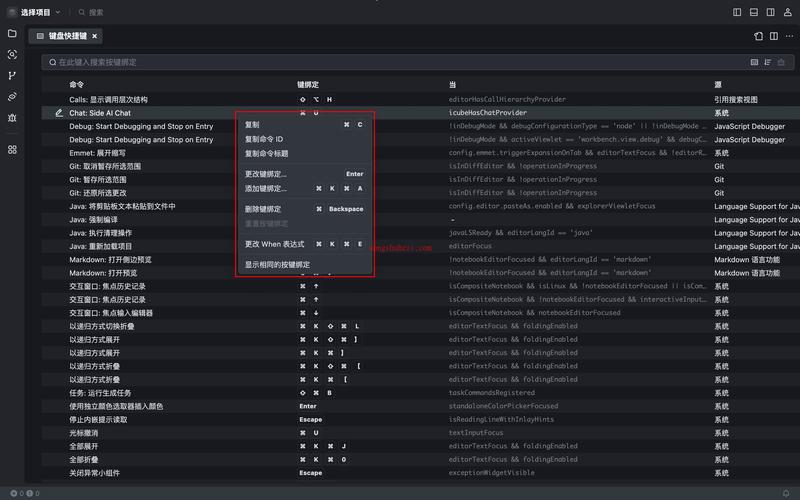
Task: Select row 交互窗口: 焦点输入编辑器
Action: 420,313
